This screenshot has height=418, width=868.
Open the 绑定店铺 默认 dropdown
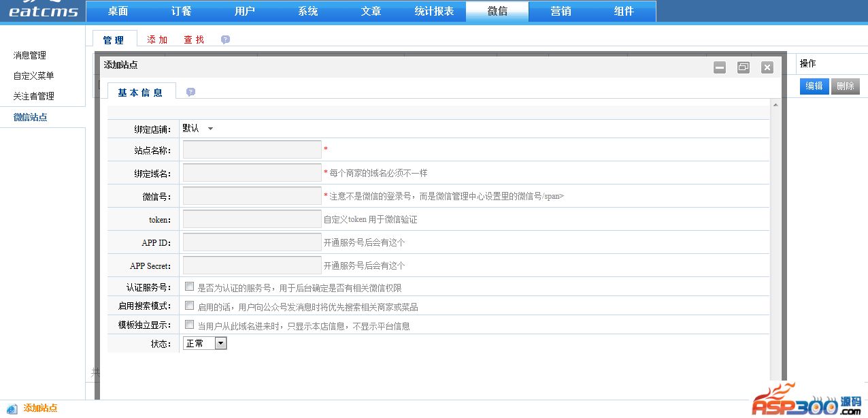[198, 129]
